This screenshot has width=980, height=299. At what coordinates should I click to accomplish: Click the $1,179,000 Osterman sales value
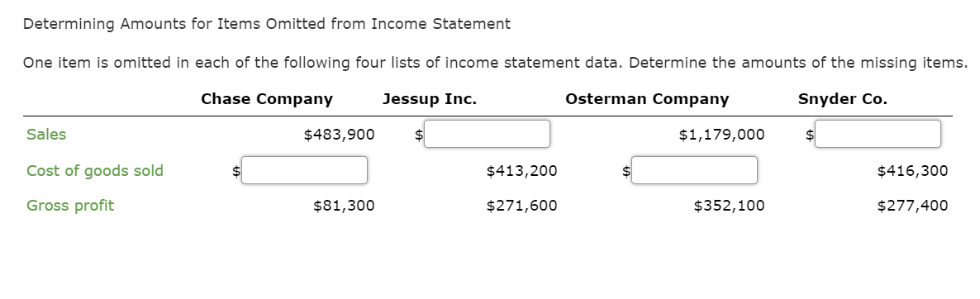(x=721, y=134)
